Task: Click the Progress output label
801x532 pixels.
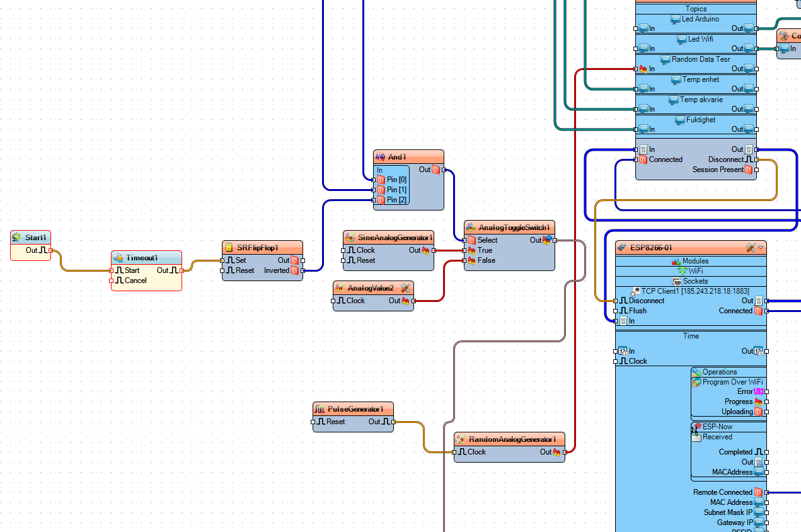Action: 739,402
